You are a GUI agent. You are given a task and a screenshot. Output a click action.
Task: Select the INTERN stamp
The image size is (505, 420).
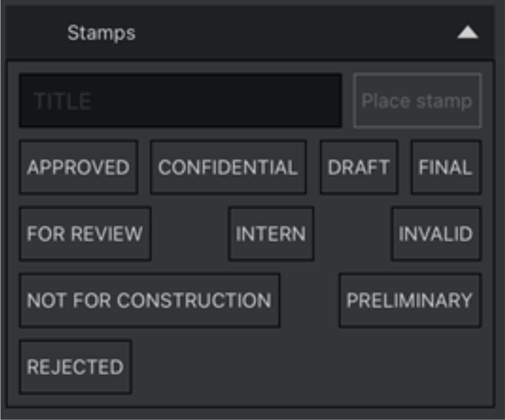pyautogui.click(x=271, y=234)
